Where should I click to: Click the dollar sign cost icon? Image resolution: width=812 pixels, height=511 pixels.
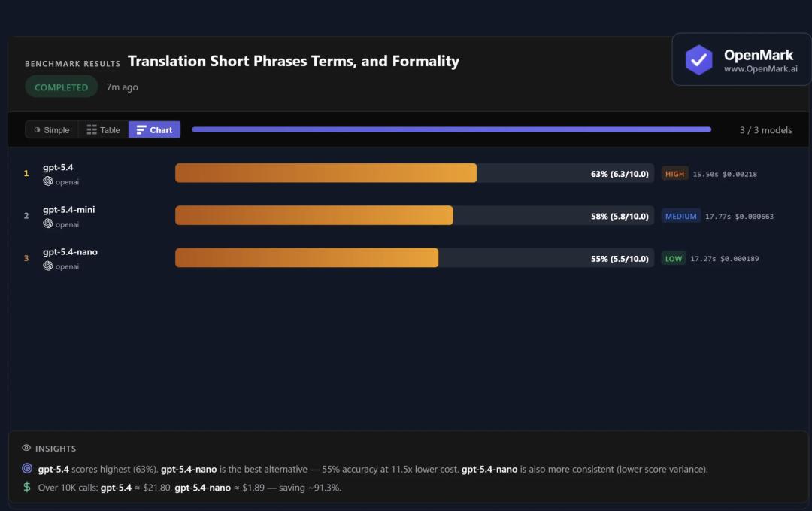click(x=27, y=487)
